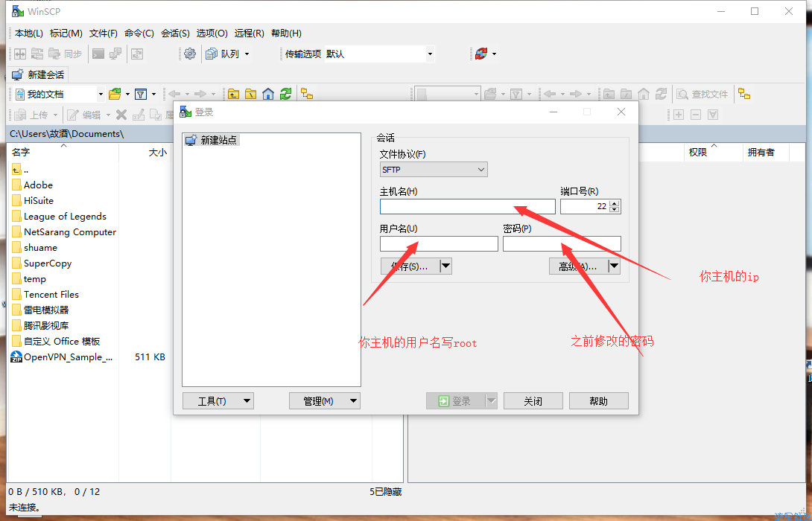Image resolution: width=812 pixels, height=521 pixels.
Task: Switch to the 新建会话 tab
Action: [38, 75]
